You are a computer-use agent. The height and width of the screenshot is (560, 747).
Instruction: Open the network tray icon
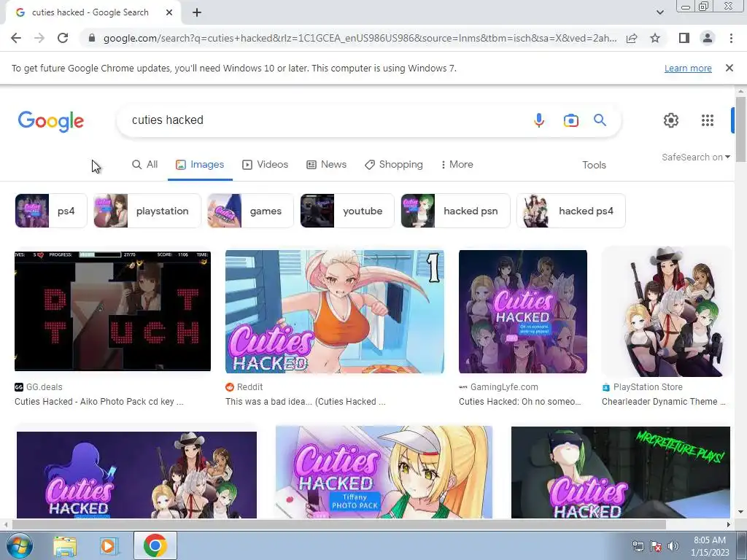[638, 546]
